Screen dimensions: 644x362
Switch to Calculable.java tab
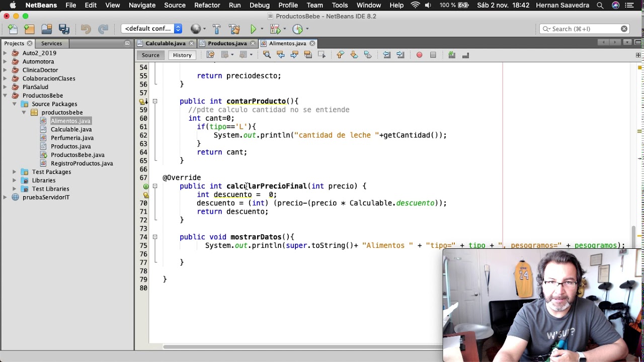(166, 43)
